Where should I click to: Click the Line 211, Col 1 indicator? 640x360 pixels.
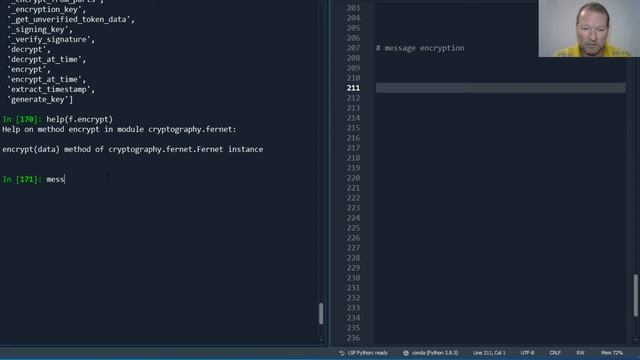pyautogui.click(x=489, y=353)
